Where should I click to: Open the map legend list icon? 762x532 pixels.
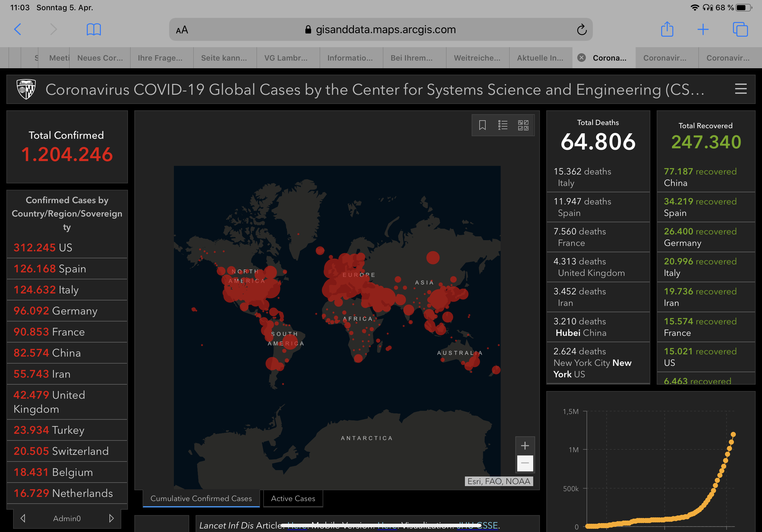click(503, 125)
